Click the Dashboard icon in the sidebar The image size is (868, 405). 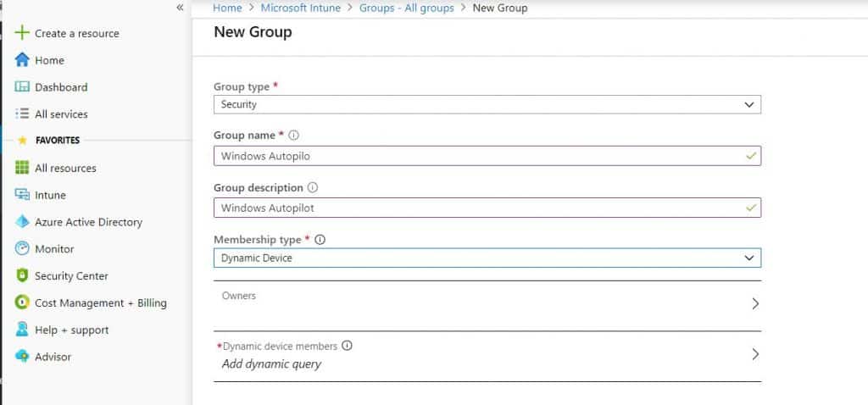[x=21, y=87]
